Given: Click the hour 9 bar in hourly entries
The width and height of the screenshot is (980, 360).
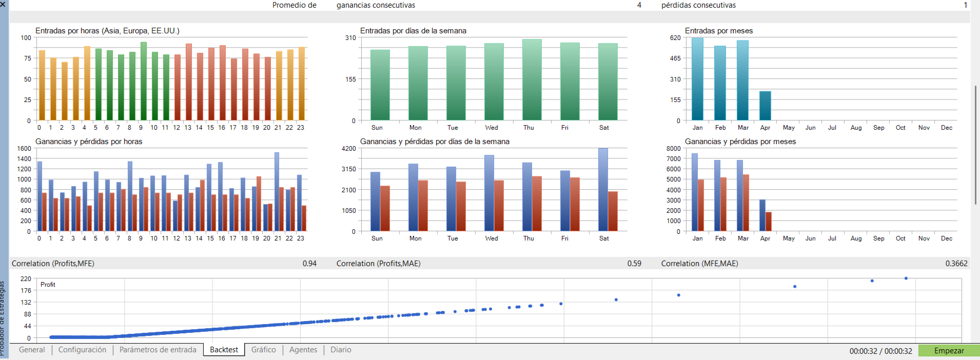Looking at the screenshot, I should pos(144,81).
